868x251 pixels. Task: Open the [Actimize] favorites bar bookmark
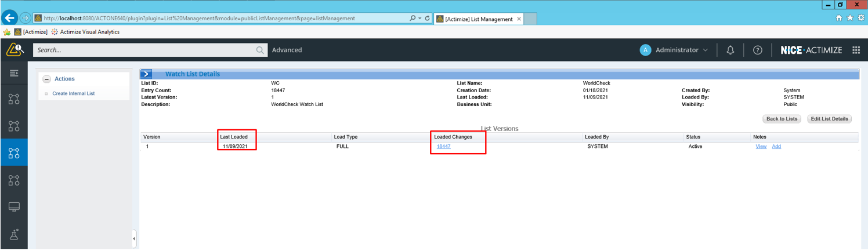[31, 32]
